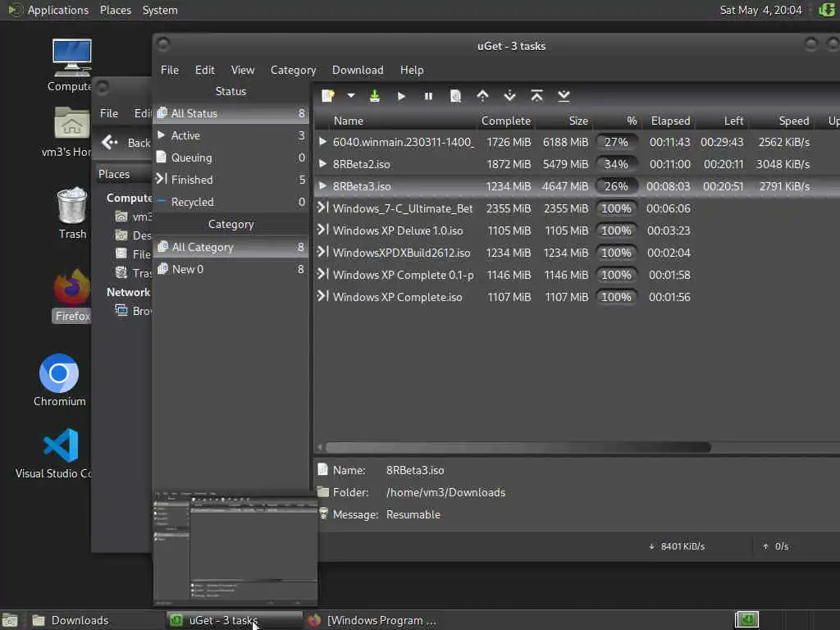Select the 8RBeta2.iso download row
The height and width of the screenshot is (630, 840).
(577, 164)
